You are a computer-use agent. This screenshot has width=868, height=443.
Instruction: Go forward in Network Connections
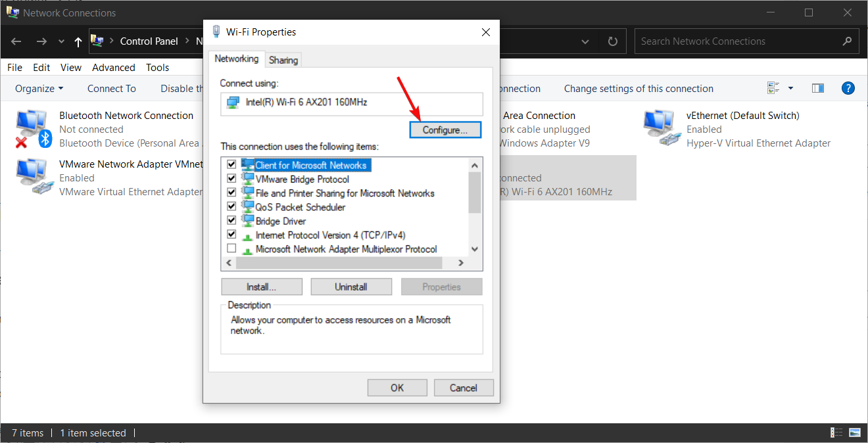(x=41, y=41)
